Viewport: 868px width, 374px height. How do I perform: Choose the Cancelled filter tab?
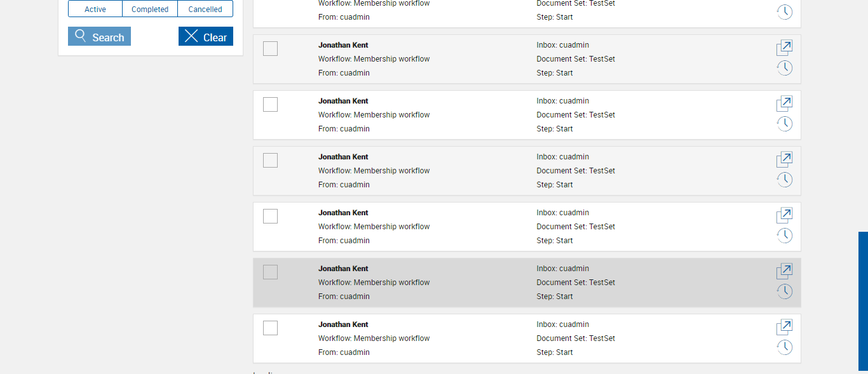point(205,9)
